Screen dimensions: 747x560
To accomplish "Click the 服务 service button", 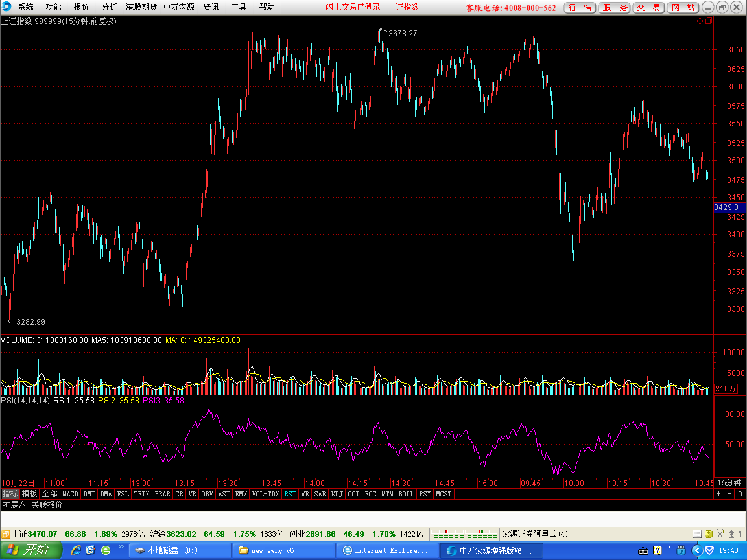I will [615, 7].
